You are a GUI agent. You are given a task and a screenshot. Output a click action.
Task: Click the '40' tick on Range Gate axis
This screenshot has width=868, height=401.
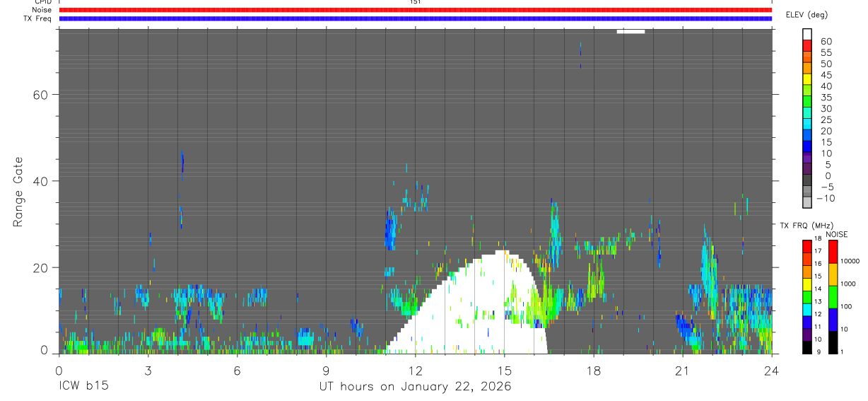[41, 181]
